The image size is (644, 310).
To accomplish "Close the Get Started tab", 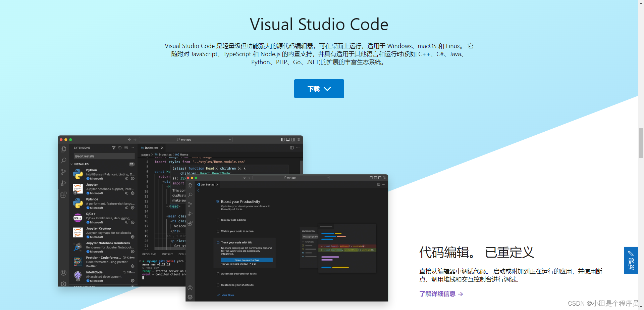I will tap(217, 184).
